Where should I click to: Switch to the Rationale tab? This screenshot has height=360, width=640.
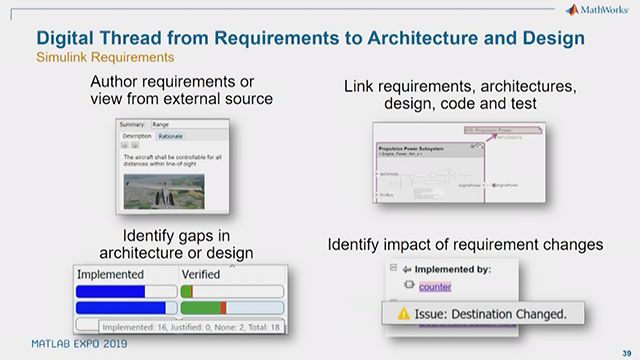tap(171, 136)
